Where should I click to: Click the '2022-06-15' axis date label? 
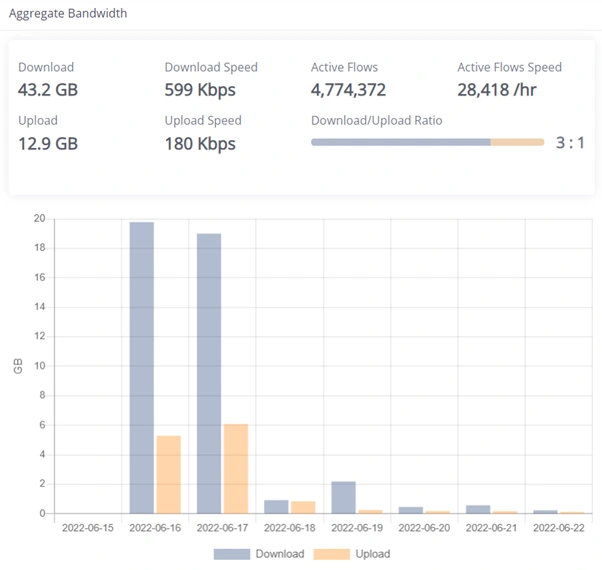[x=88, y=528]
